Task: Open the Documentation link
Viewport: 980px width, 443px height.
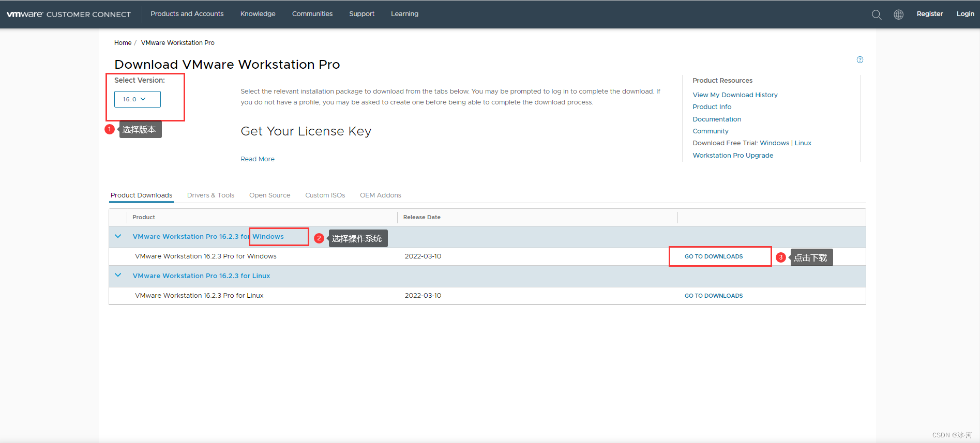Action: pyautogui.click(x=717, y=119)
